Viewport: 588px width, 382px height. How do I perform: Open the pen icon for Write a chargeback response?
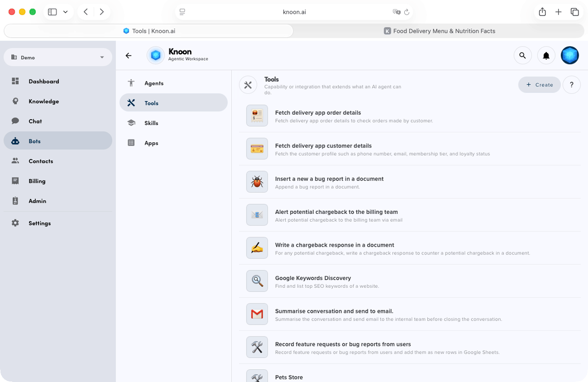click(257, 248)
